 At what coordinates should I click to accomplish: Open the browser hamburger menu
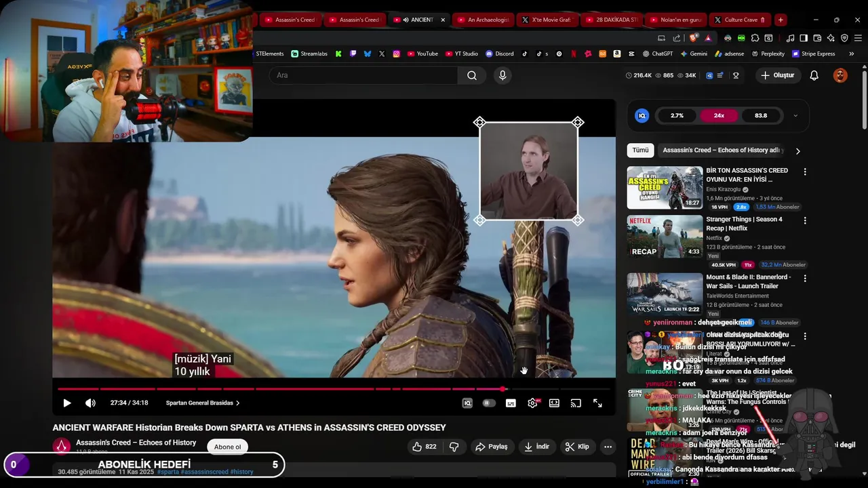[x=857, y=38]
